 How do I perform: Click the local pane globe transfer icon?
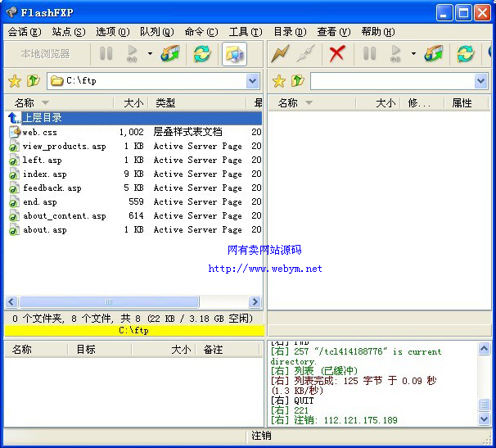[x=170, y=53]
